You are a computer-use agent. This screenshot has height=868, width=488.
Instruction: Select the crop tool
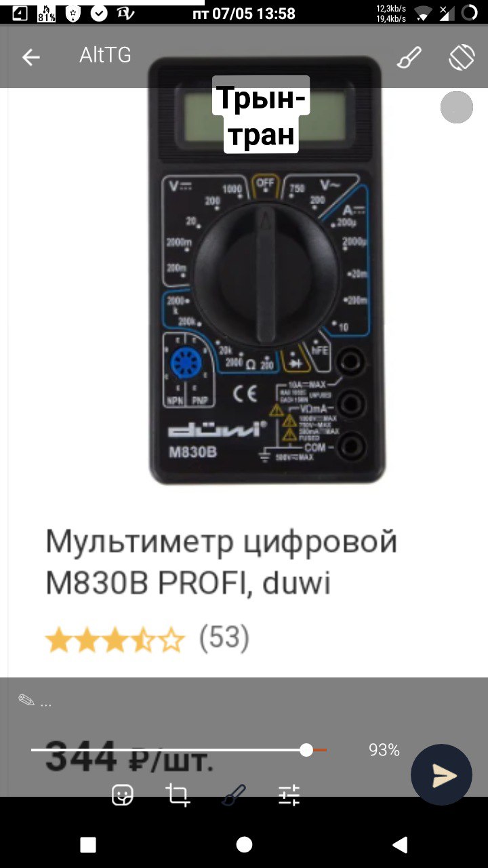178,795
